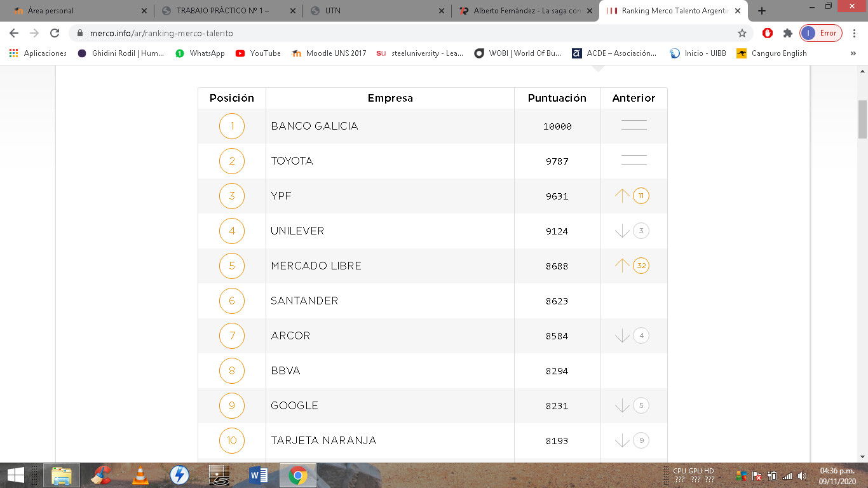This screenshot has height=488, width=868.
Task: Switch to the Área personal tab
Action: point(75,11)
